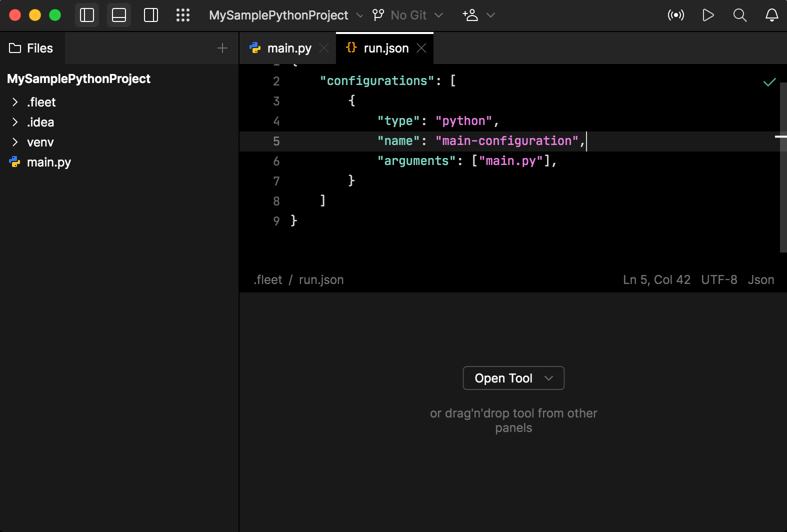Viewport: 787px width, 532px height.
Task: Open the search magnifier
Action: point(740,15)
